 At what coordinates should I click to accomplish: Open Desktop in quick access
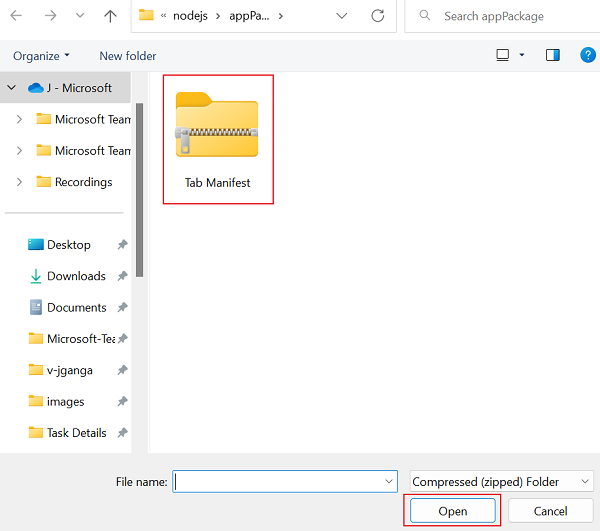pos(59,245)
